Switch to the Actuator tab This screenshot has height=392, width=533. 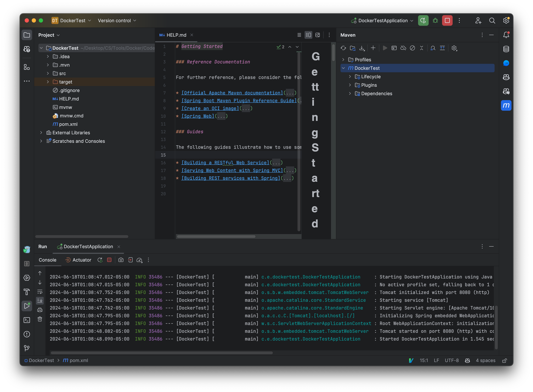(x=78, y=260)
